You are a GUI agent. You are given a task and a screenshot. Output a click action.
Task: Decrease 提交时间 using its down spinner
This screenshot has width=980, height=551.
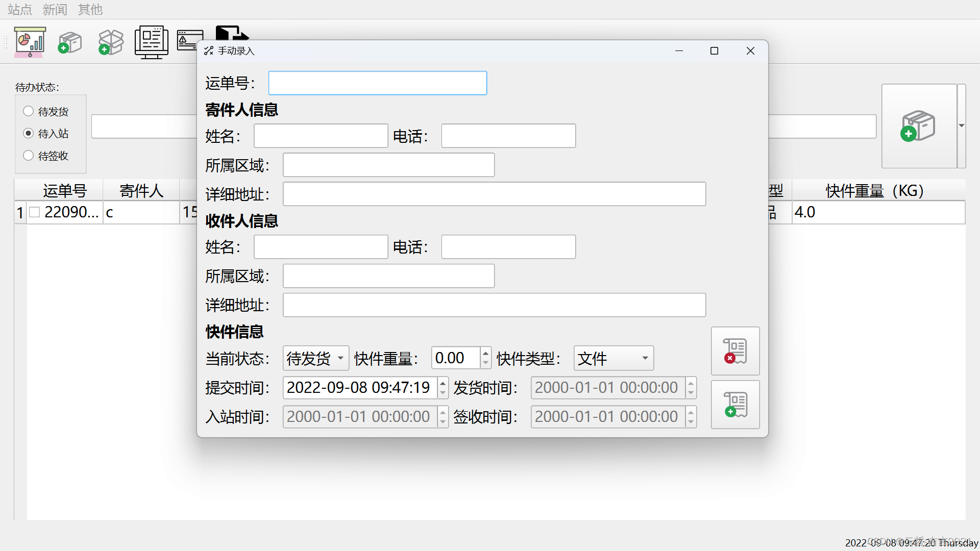443,393
